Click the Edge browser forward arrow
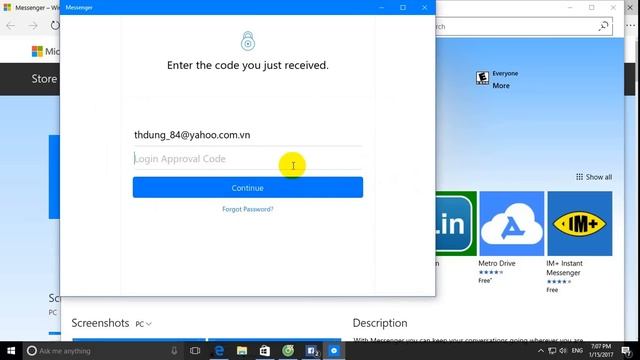 click(33, 26)
